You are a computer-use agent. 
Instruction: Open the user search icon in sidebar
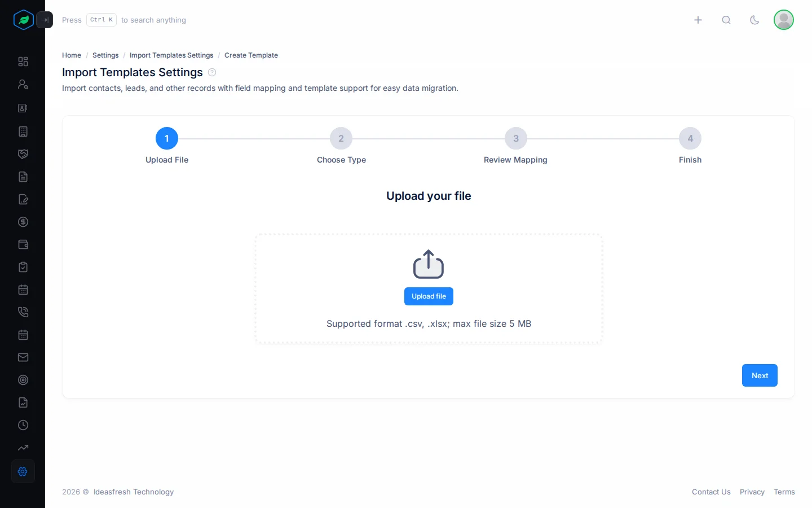23,84
